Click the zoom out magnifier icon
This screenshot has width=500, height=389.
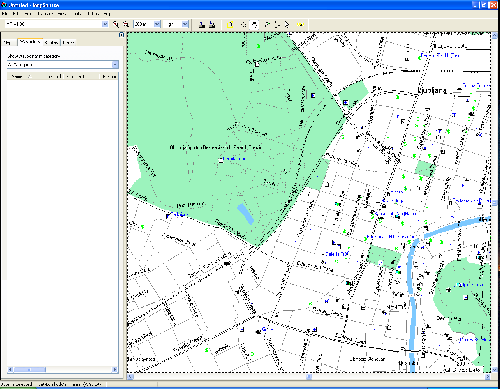click(126, 24)
